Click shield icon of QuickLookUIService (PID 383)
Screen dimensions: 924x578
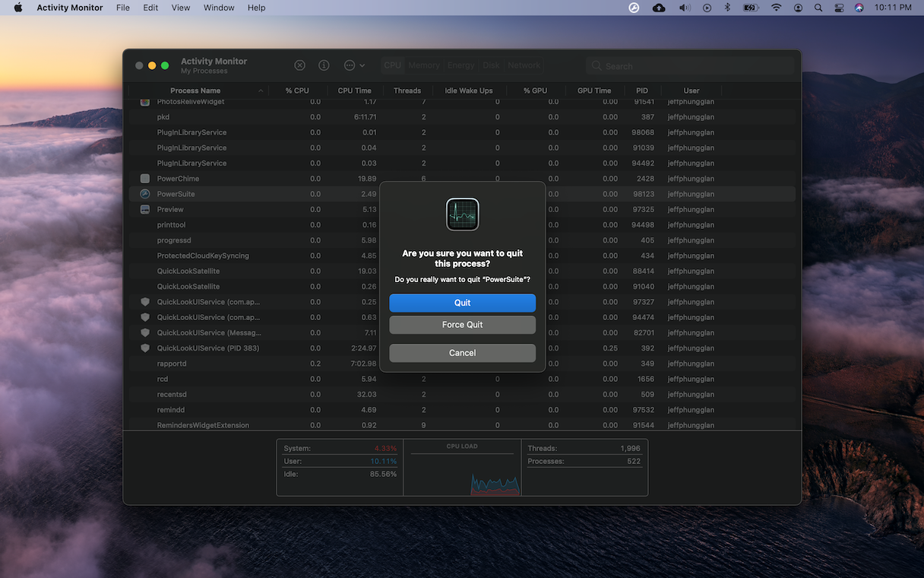[x=145, y=348]
